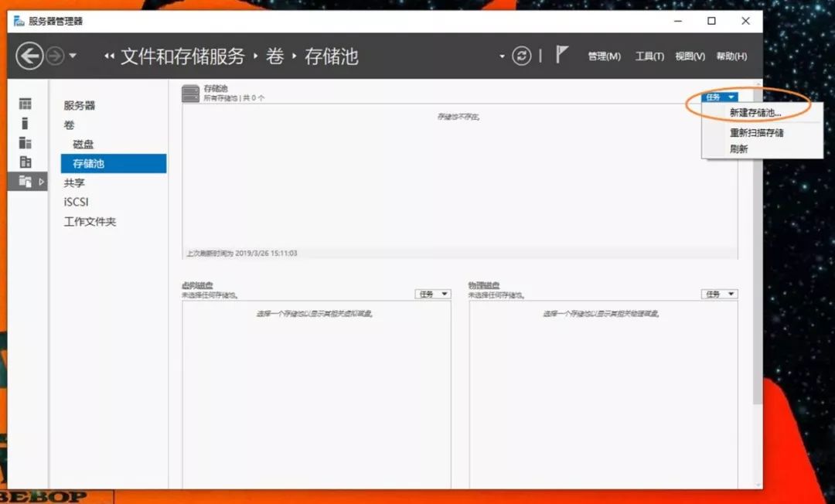Expand the arrow beside File and Storage icon
Image resolution: width=835 pixels, height=504 pixels.
[x=41, y=182]
